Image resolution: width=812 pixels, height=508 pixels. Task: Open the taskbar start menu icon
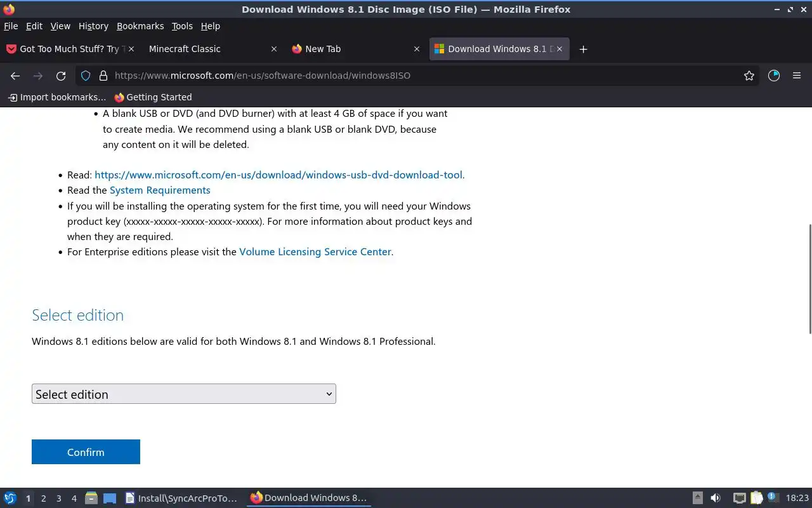coord(10,498)
